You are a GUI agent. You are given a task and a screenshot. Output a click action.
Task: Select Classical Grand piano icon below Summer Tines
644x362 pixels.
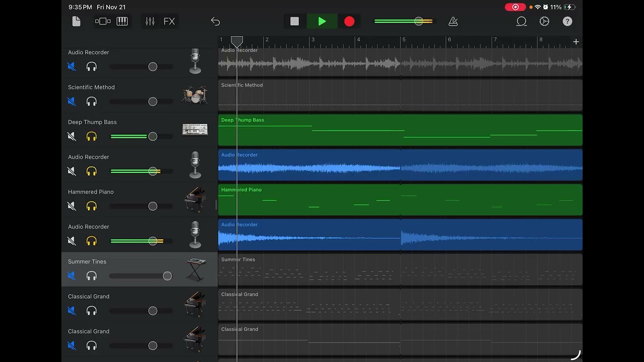(x=195, y=304)
